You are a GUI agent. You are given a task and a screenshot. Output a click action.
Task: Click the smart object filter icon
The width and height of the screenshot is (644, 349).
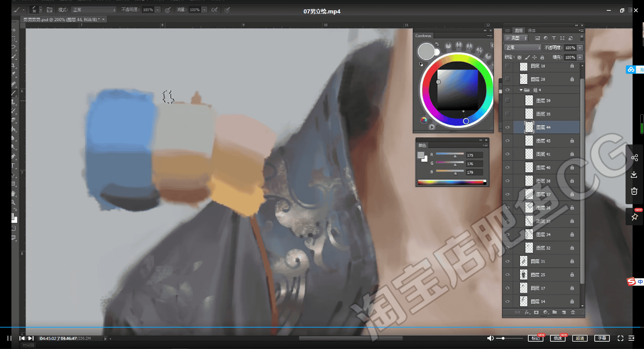click(571, 38)
